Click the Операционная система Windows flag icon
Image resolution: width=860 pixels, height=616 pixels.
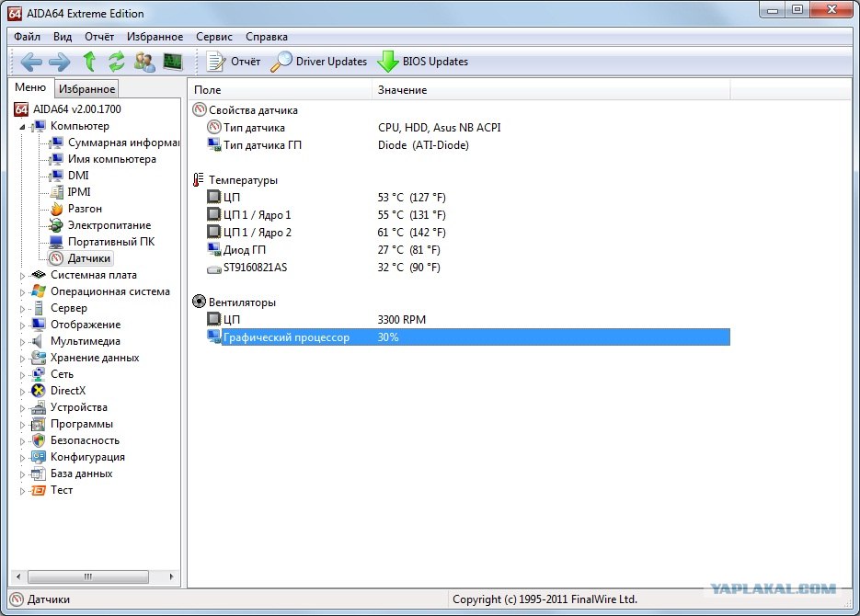coord(39,291)
